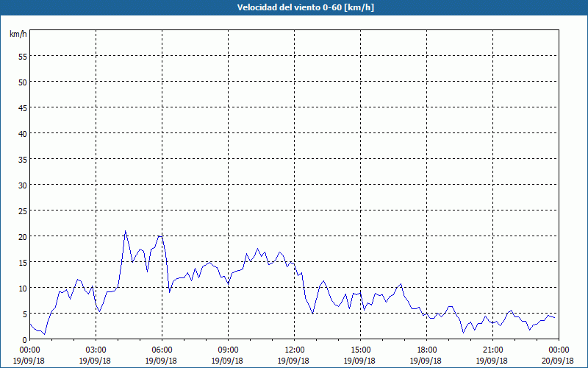Click the y-axis value 20
The width and height of the screenshot is (588, 368).
pyautogui.click(x=23, y=236)
